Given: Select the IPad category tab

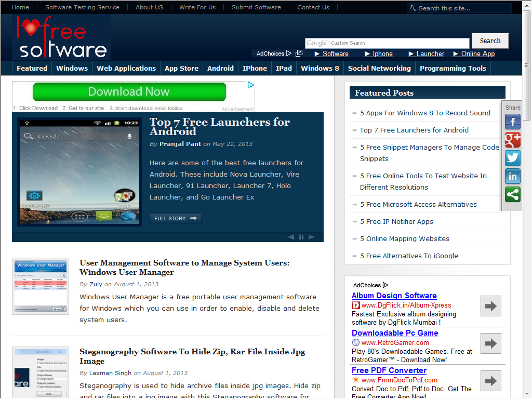Looking at the screenshot, I should 284,68.
